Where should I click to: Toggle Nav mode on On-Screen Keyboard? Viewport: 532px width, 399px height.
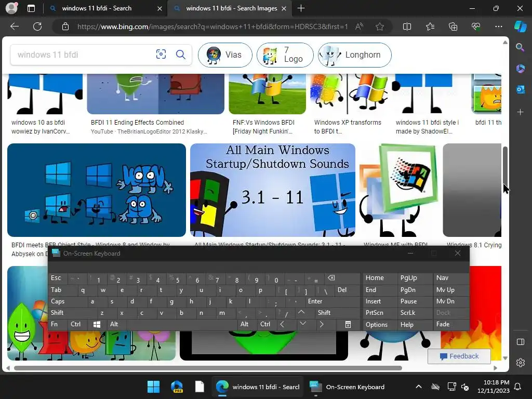pos(451,278)
